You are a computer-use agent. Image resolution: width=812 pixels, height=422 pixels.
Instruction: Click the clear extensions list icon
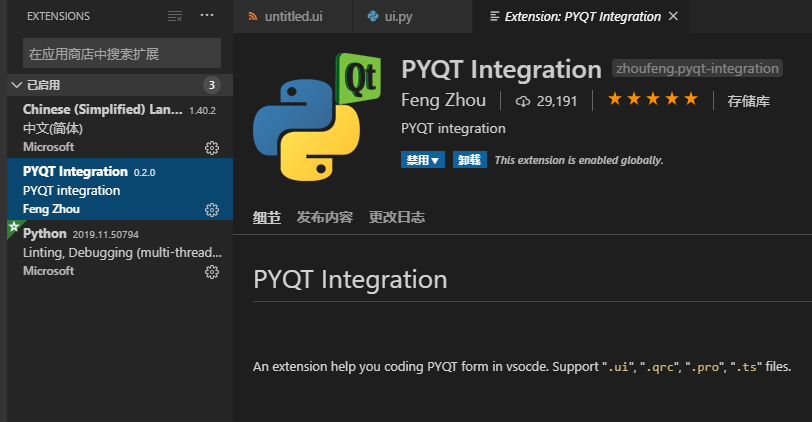click(175, 16)
